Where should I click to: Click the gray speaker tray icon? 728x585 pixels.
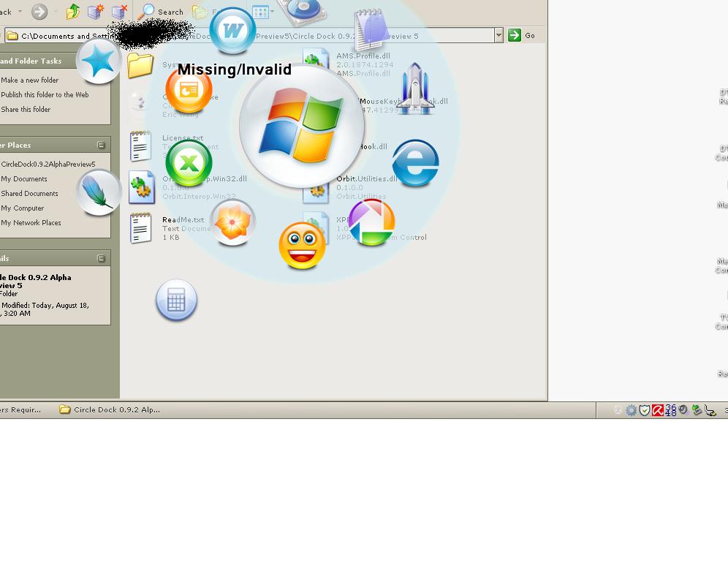(x=683, y=409)
